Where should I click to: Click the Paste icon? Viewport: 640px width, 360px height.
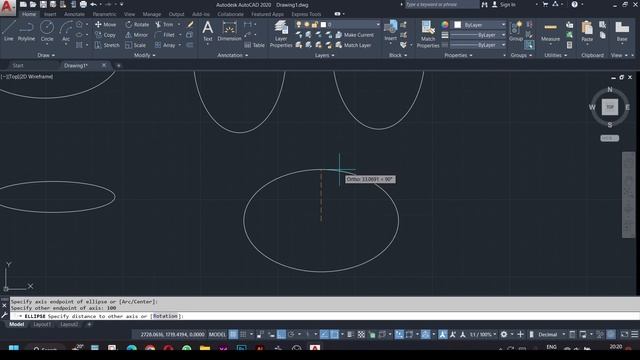tap(587, 31)
